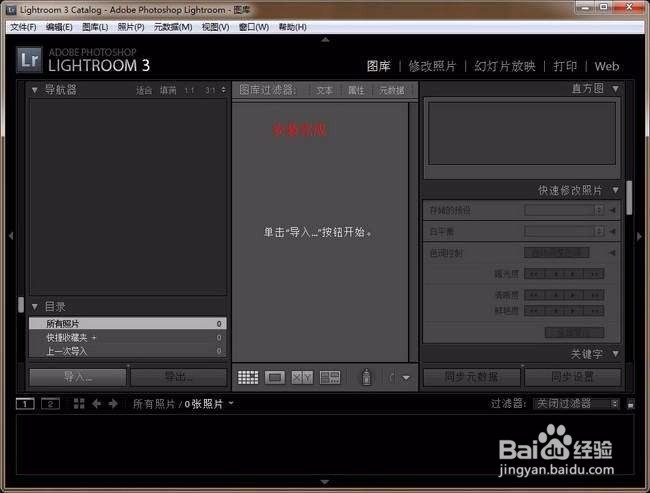
Task: Click the Lr application logo
Action: (29, 60)
